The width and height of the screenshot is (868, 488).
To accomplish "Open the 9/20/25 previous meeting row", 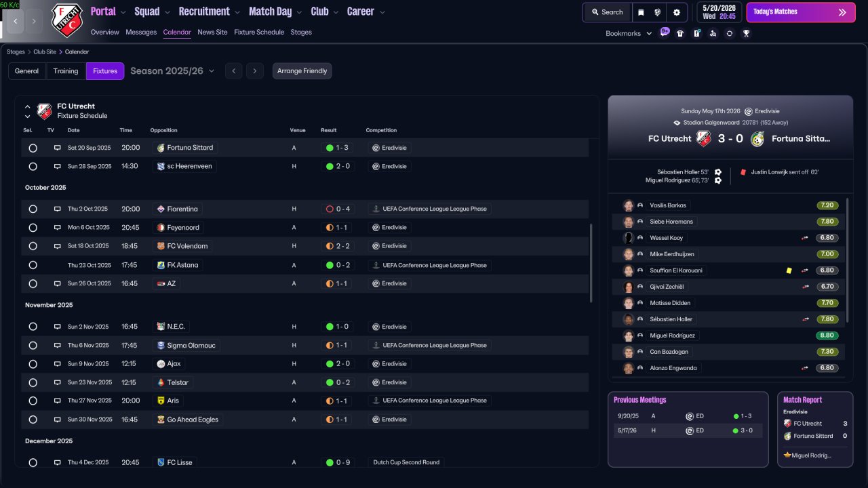I will point(688,416).
